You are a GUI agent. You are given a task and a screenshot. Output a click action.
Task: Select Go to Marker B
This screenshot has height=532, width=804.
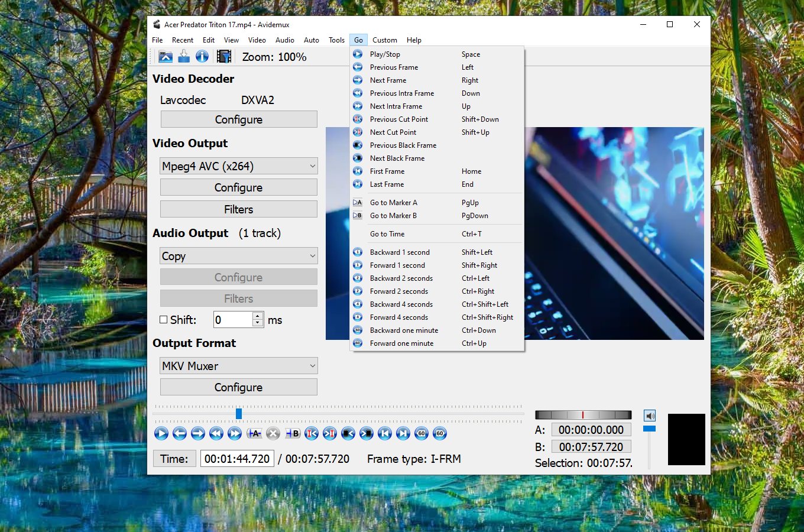pyautogui.click(x=437, y=216)
